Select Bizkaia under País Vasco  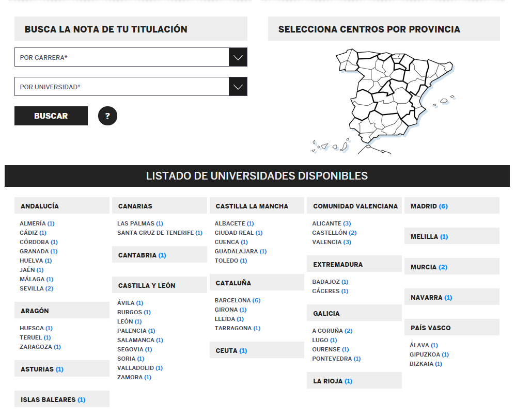pyautogui.click(x=426, y=364)
